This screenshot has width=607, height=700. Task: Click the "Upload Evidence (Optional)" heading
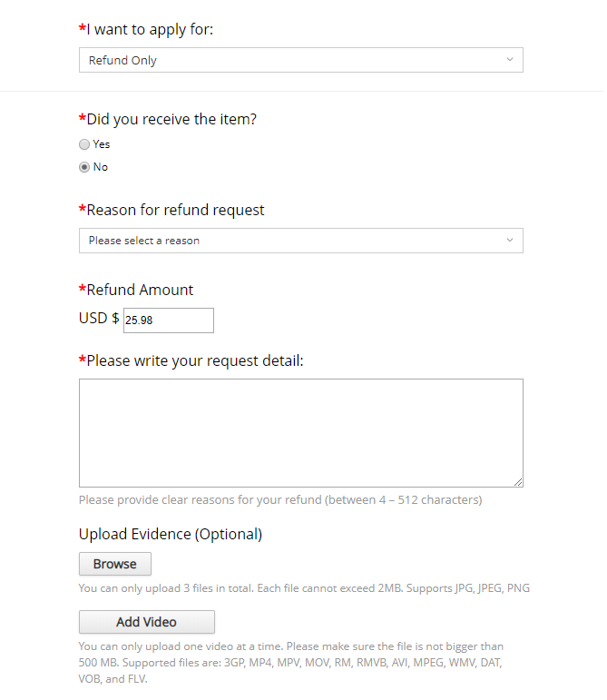point(171,534)
